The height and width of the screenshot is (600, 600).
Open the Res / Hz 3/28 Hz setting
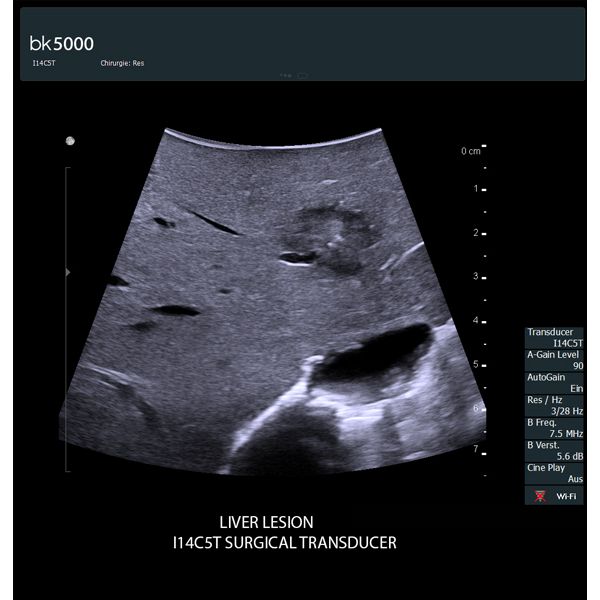pyautogui.click(x=554, y=405)
